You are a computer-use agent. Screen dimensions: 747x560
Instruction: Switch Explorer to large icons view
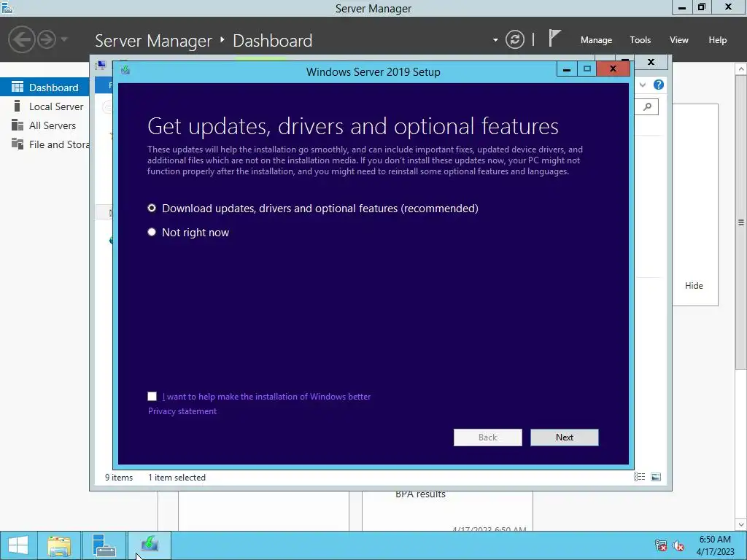pos(656,477)
